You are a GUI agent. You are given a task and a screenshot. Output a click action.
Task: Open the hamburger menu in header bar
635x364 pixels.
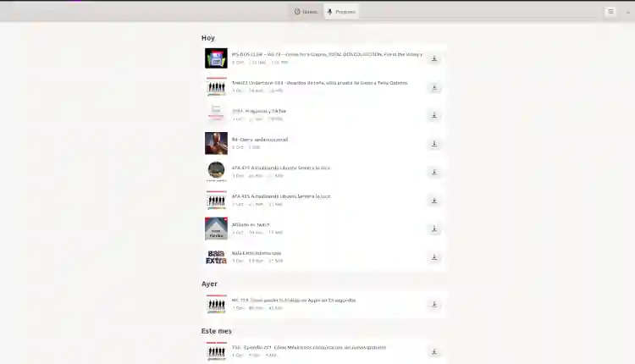click(x=610, y=12)
